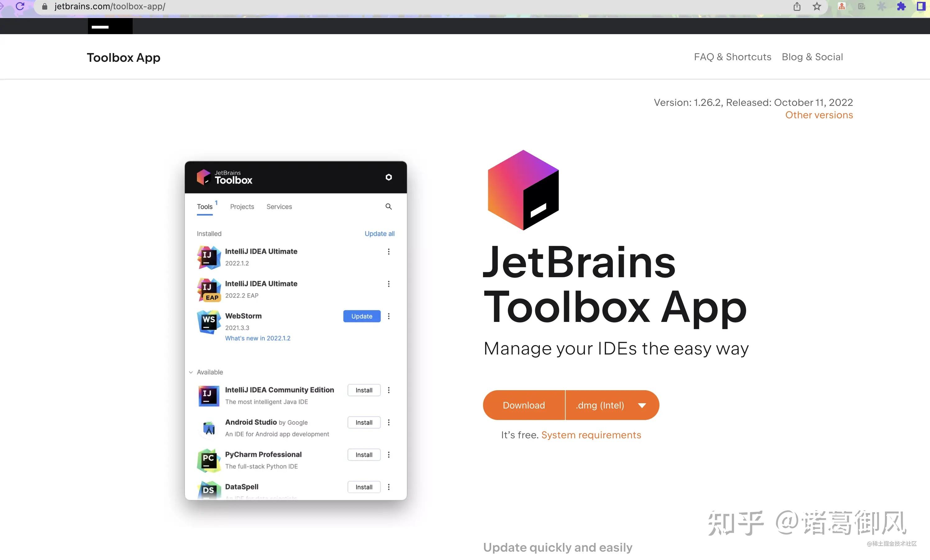Image resolution: width=930 pixels, height=560 pixels.
Task: Click the browser reload icon
Action: tap(20, 6)
